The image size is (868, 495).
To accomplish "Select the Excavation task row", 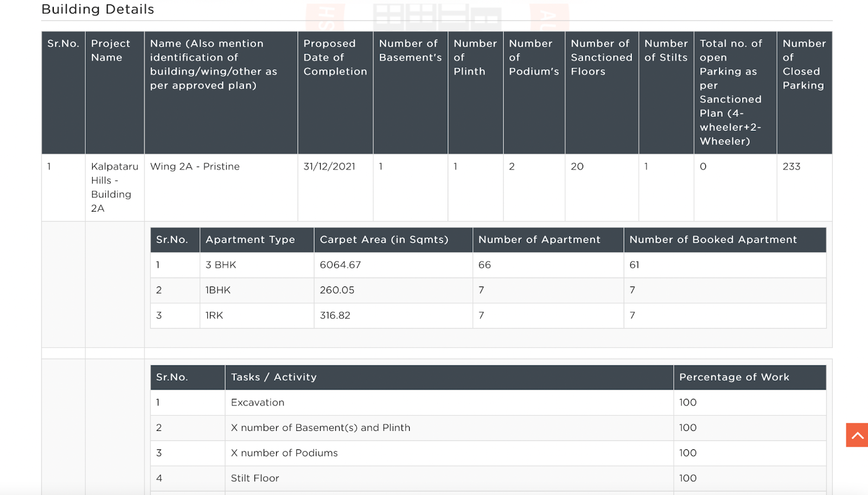I will pyautogui.click(x=488, y=403).
